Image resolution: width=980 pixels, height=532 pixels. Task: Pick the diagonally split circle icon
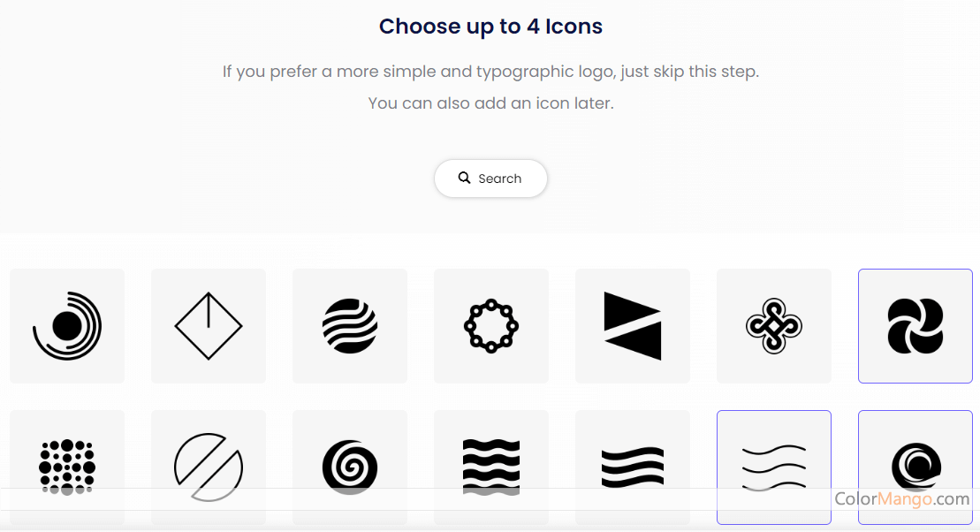click(209, 466)
